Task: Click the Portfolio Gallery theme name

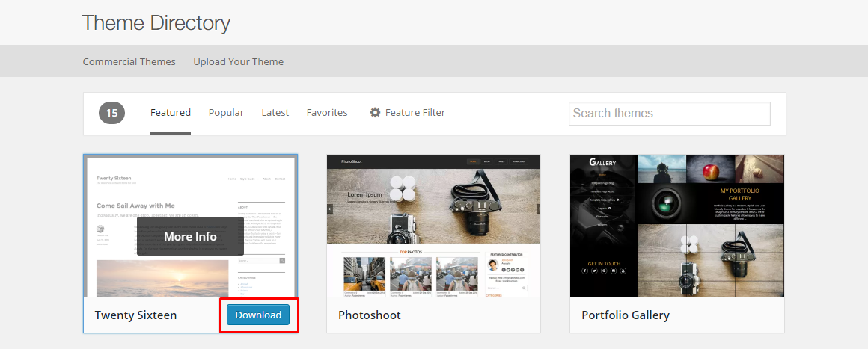Action: pyautogui.click(x=626, y=315)
